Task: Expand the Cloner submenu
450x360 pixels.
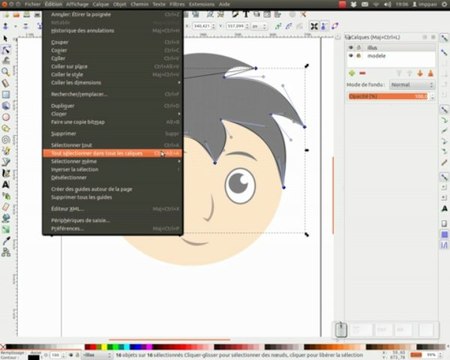Action: pyautogui.click(x=113, y=114)
